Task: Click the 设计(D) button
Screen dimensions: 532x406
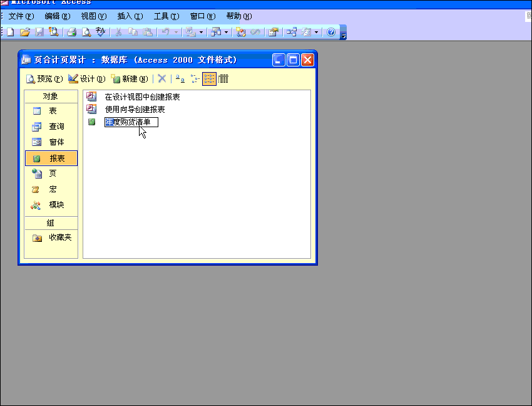Action: coord(87,79)
